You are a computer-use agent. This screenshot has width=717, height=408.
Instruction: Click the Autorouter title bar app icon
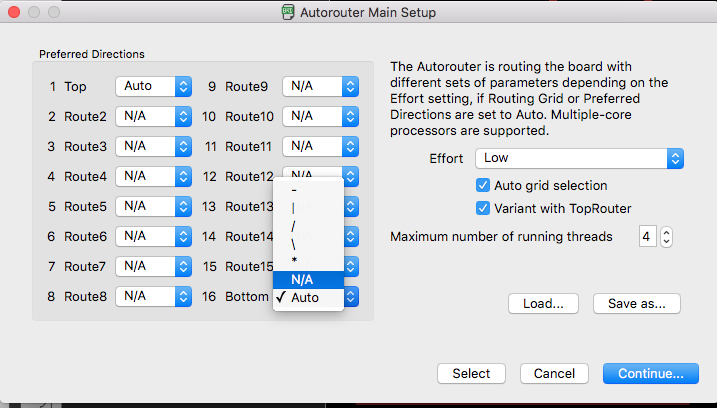click(x=288, y=12)
